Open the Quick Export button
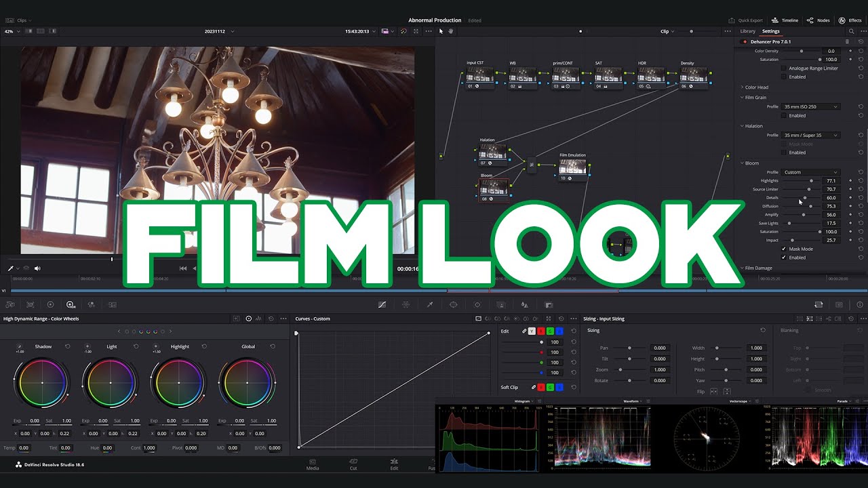The image size is (868, 488). point(745,20)
